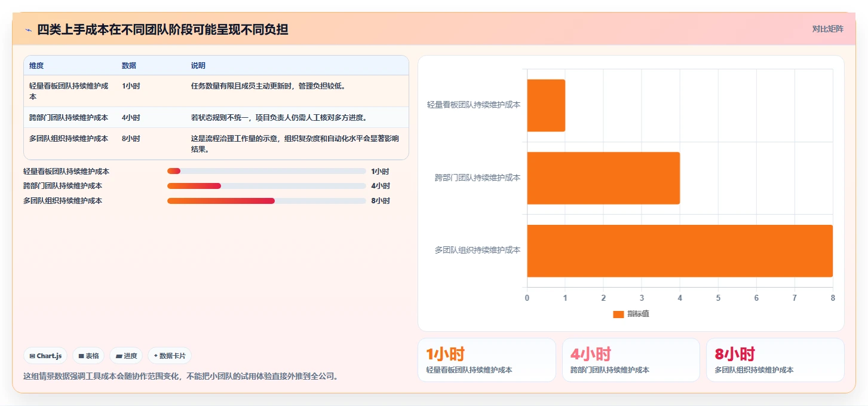The image size is (868, 406).
Task: Click the 跨部门团队 bar in the chart
Action: pos(603,178)
